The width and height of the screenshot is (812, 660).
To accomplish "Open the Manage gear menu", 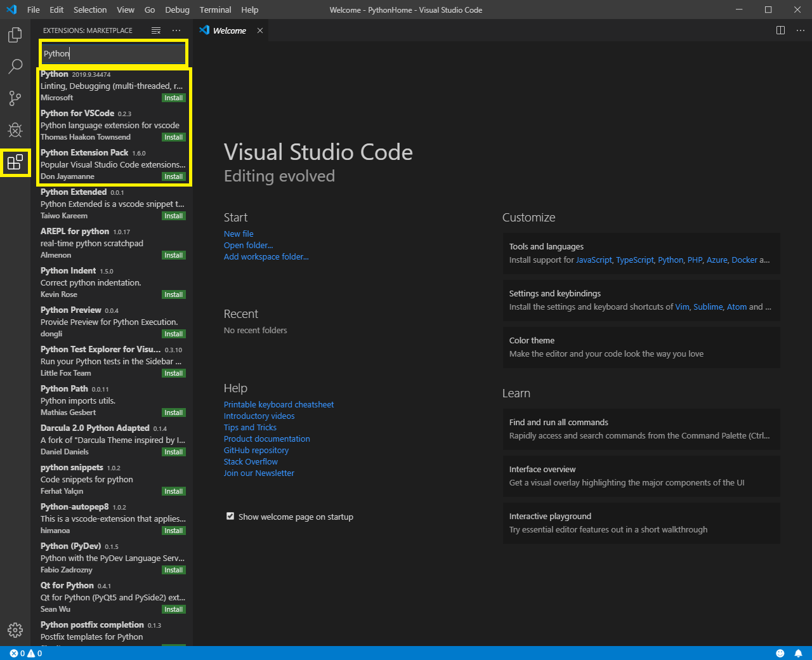I will pyautogui.click(x=15, y=630).
